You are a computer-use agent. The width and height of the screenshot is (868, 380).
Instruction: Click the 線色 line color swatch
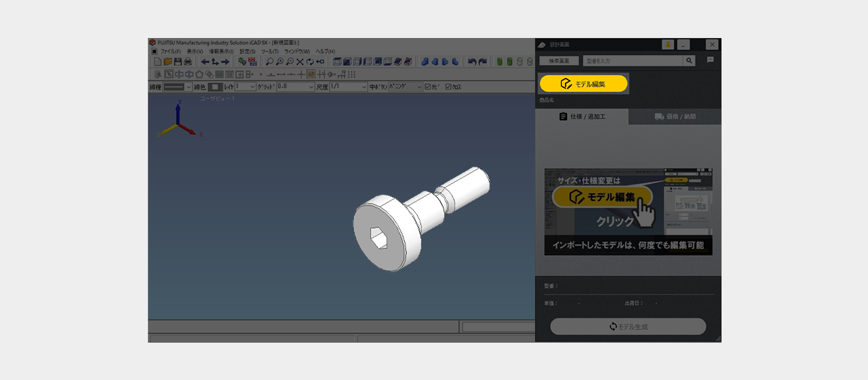(214, 87)
